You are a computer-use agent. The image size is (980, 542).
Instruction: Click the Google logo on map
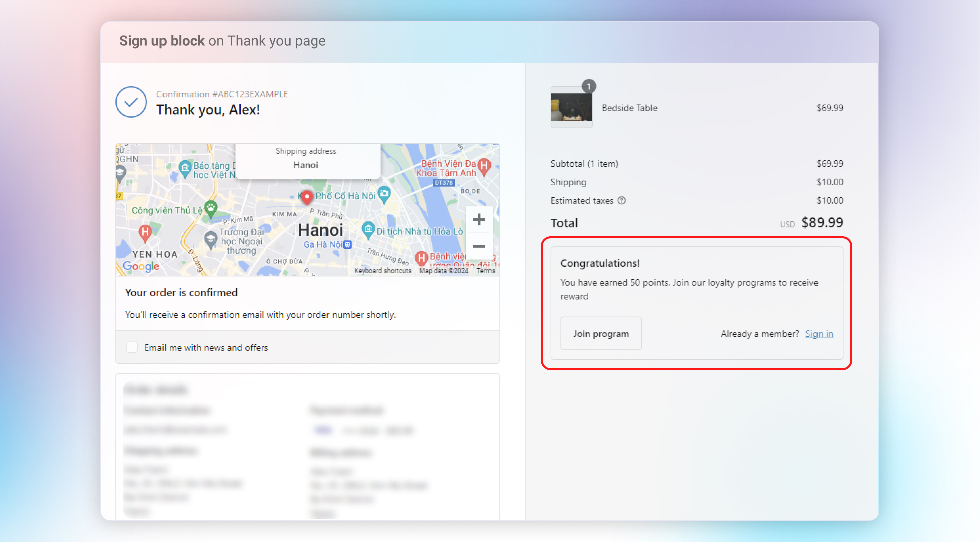[141, 266]
